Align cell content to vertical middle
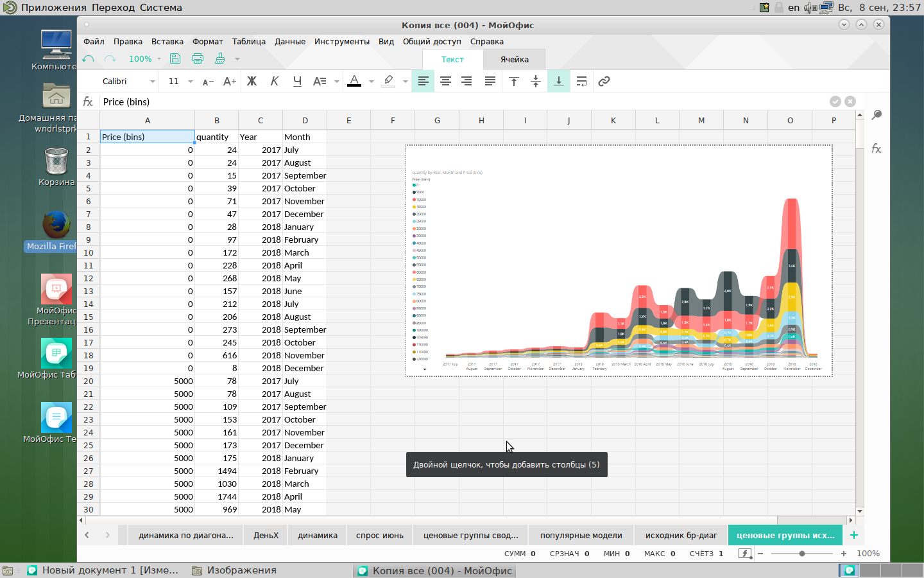The height and width of the screenshot is (578, 924). [536, 82]
